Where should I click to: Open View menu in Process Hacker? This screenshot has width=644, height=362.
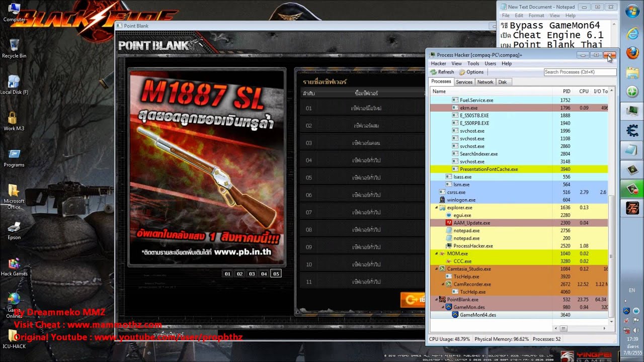point(456,64)
